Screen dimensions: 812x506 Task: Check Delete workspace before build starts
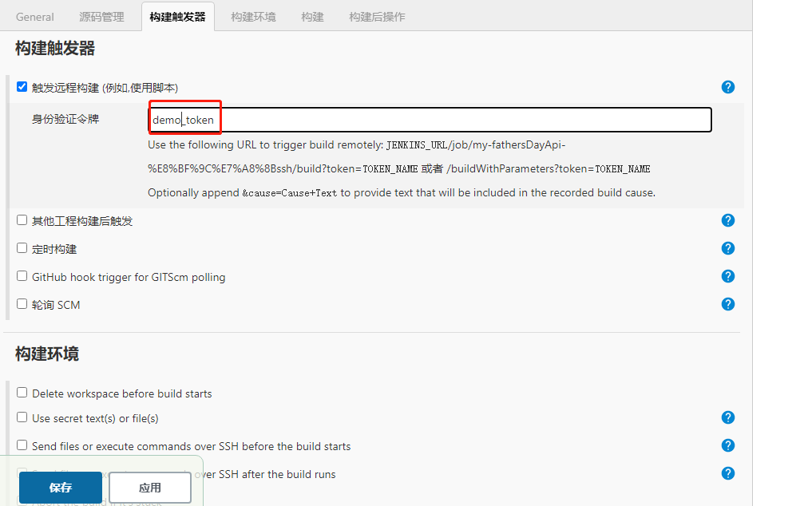(x=22, y=393)
